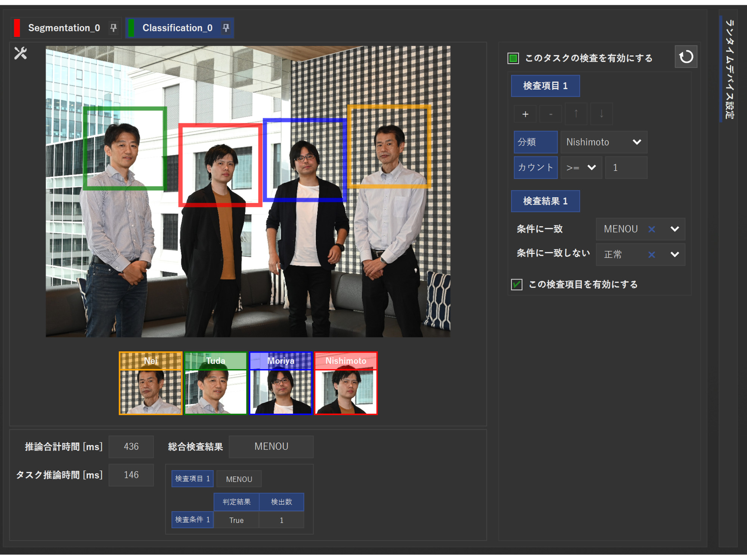Click the 検査項目 1 header button

(545, 86)
